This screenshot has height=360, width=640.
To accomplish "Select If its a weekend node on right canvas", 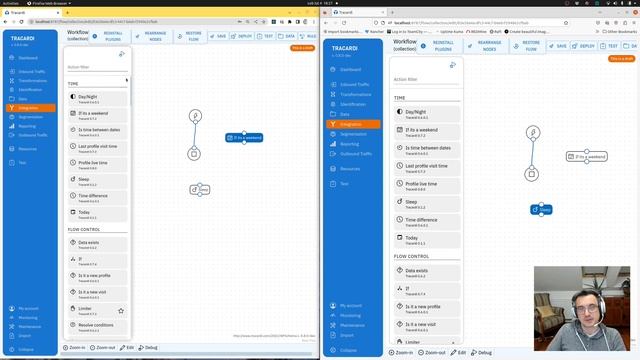I will (587, 157).
